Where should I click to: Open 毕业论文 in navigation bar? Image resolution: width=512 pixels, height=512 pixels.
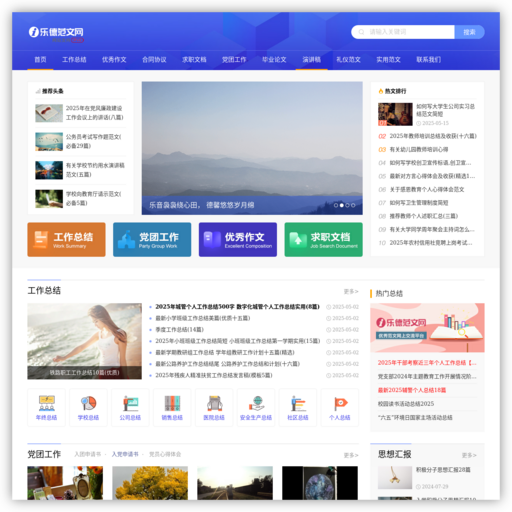274,60
